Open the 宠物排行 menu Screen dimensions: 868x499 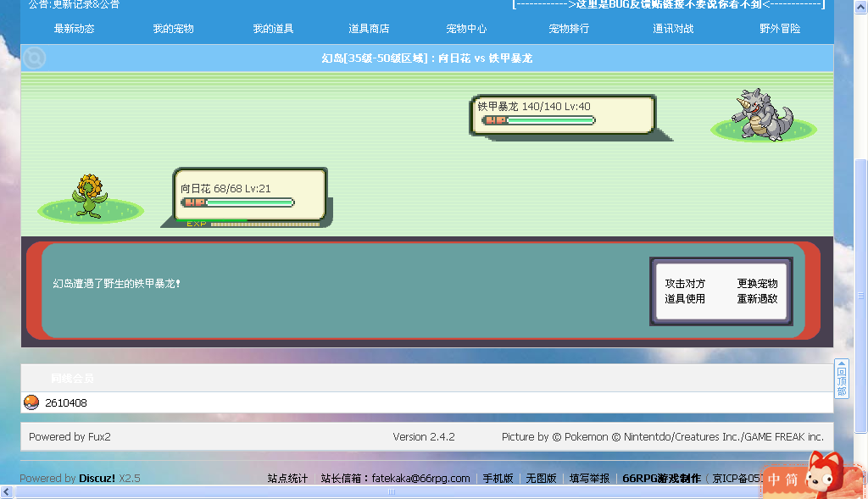(x=569, y=29)
